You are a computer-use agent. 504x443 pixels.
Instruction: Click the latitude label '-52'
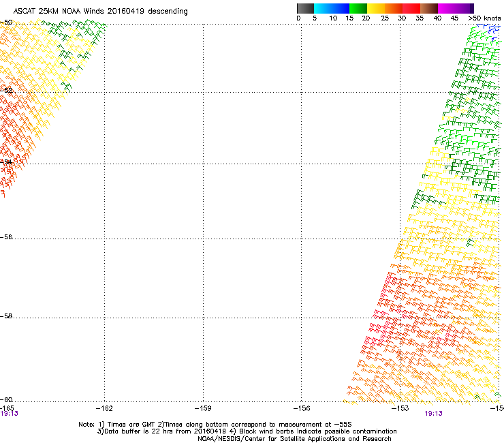pyautogui.click(x=6, y=91)
